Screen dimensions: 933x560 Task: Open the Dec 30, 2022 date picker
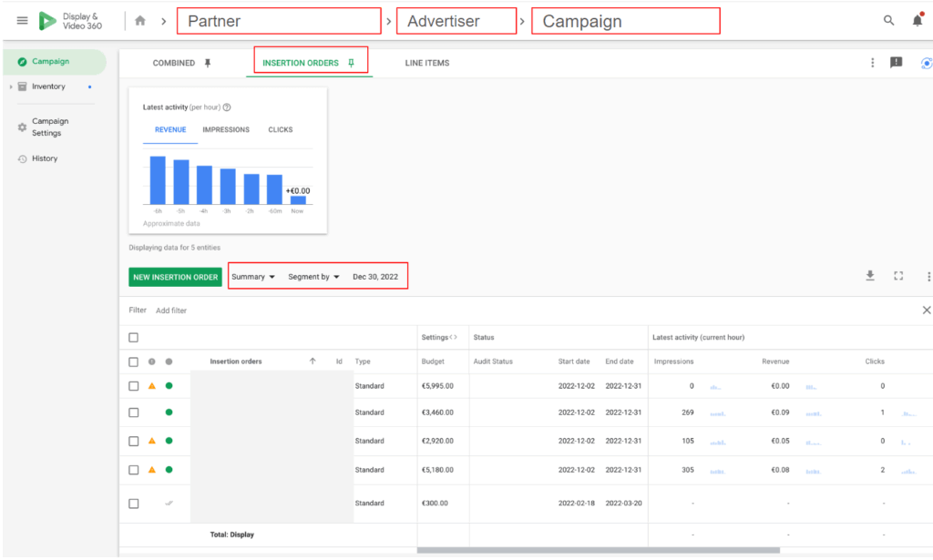(x=375, y=277)
